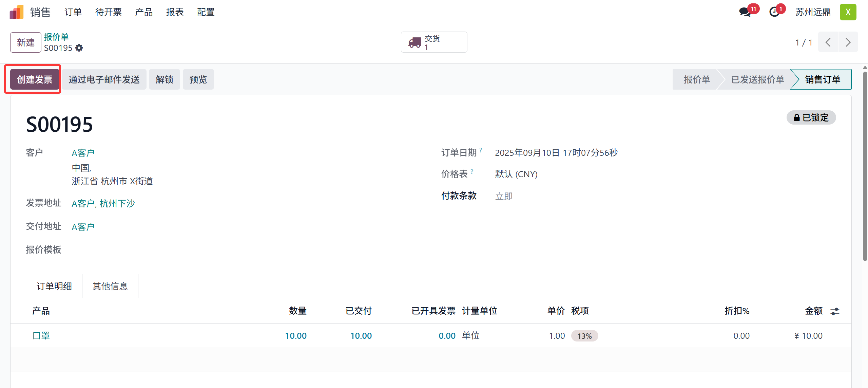Click the 创建发票 button
Image resolution: width=868 pixels, height=388 pixels.
(x=35, y=79)
